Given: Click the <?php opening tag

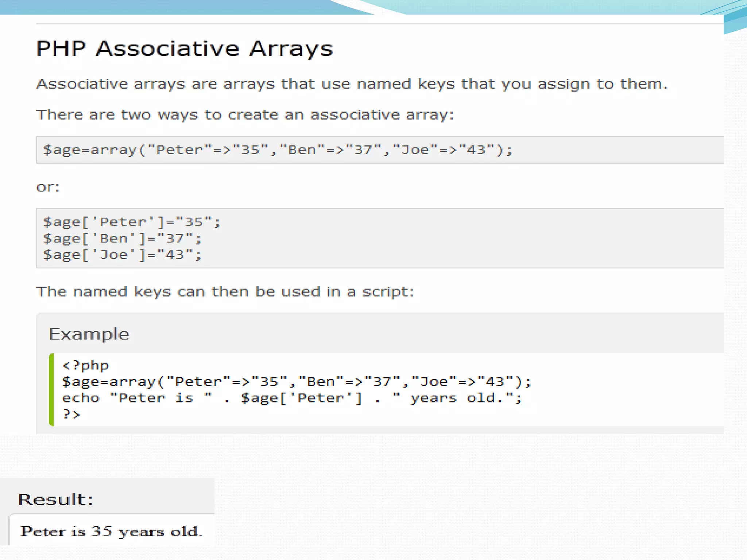Looking at the screenshot, I should (x=85, y=365).
